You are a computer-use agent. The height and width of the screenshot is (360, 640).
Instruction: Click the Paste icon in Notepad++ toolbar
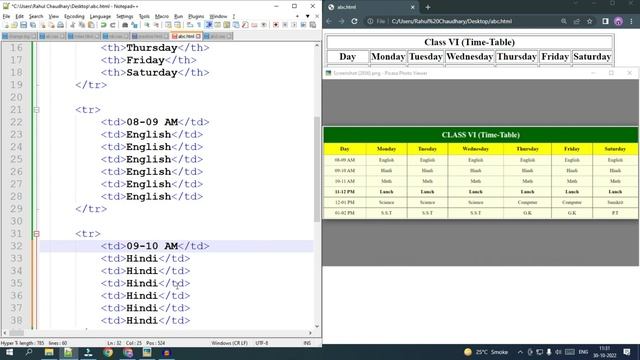[91, 25]
